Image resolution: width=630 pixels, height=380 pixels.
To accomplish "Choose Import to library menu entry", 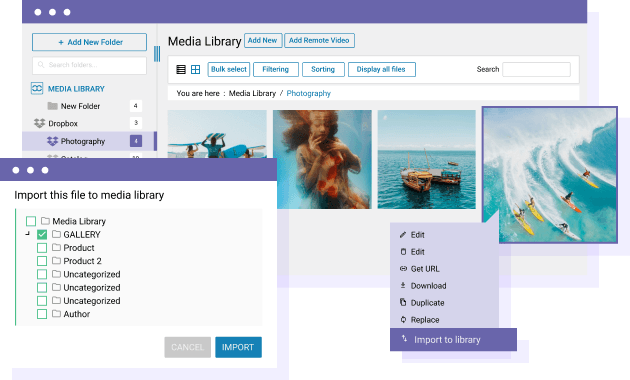I will pos(453,339).
